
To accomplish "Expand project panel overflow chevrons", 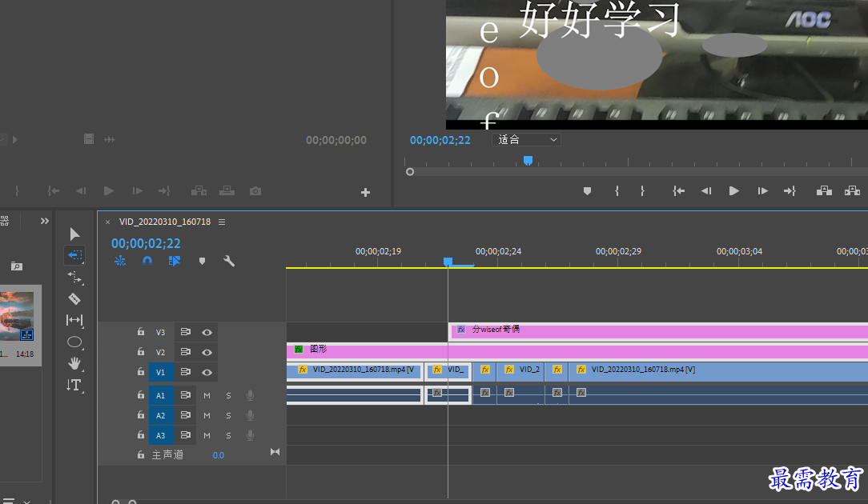I will click(45, 222).
